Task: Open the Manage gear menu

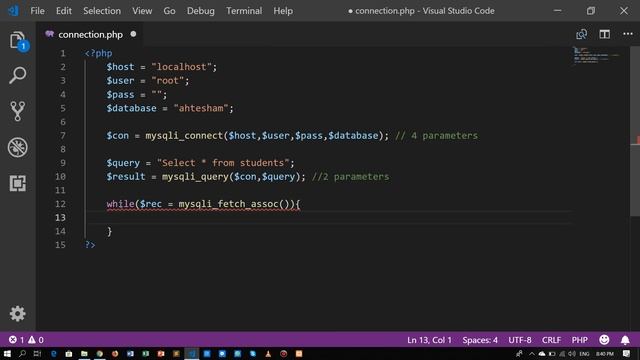Action: (x=18, y=313)
